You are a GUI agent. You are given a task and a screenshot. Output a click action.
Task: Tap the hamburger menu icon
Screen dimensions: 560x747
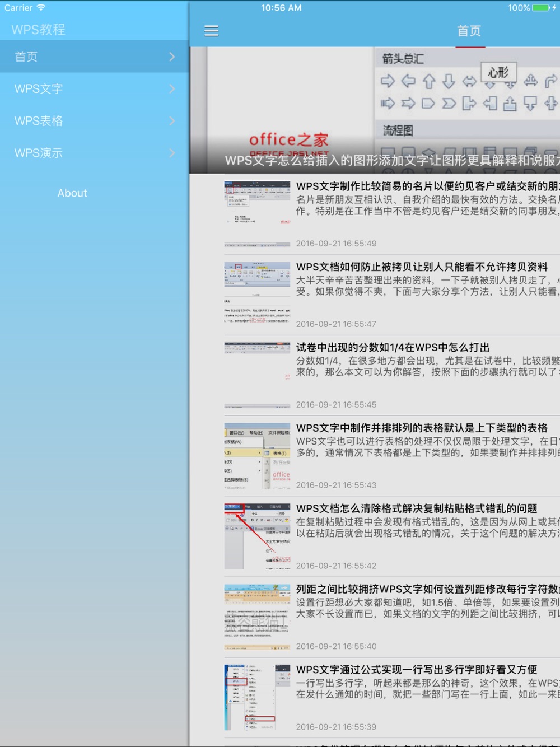pos(211,31)
